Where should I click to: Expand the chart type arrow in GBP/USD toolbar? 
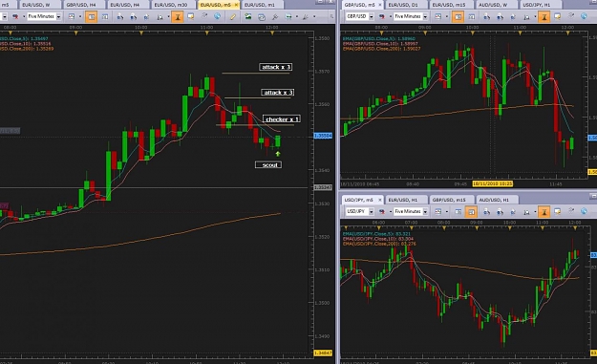(x=447, y=16)
